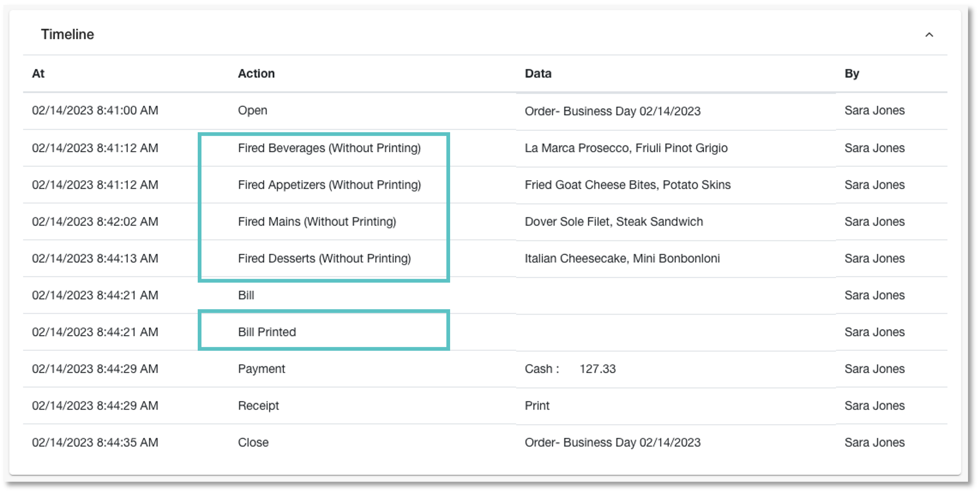
Task: Select Italian Cheesecake data cell
Action: [x=622, y=259]
